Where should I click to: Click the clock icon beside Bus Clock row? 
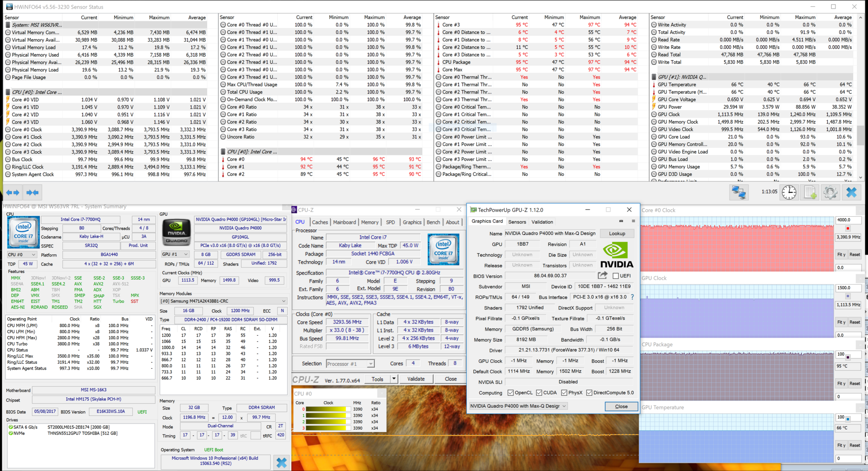coord(8,159)
